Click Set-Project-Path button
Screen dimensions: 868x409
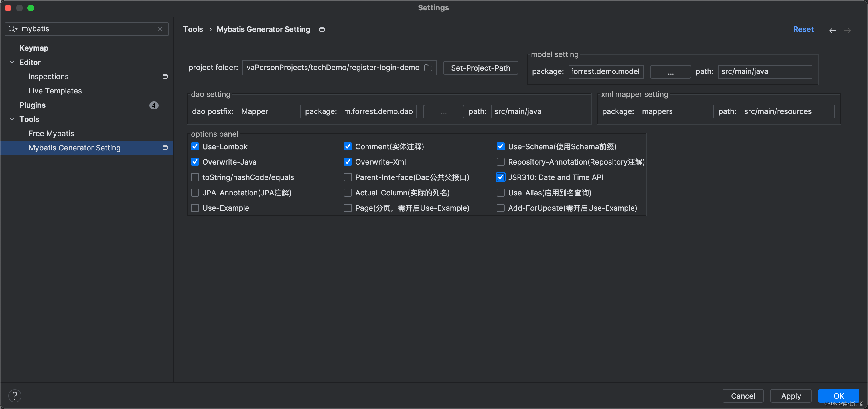(x=480, y=68)
